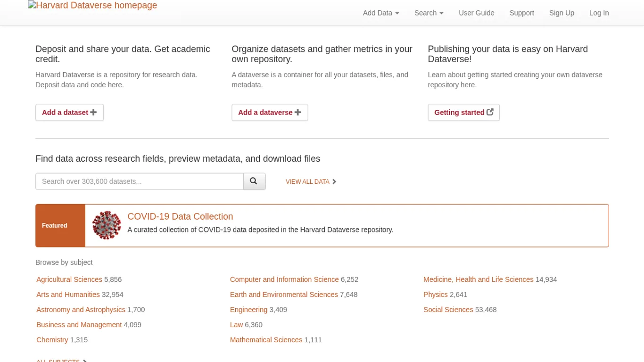Click the orange Featured label
644x362 pixels.
pos(60,225)
